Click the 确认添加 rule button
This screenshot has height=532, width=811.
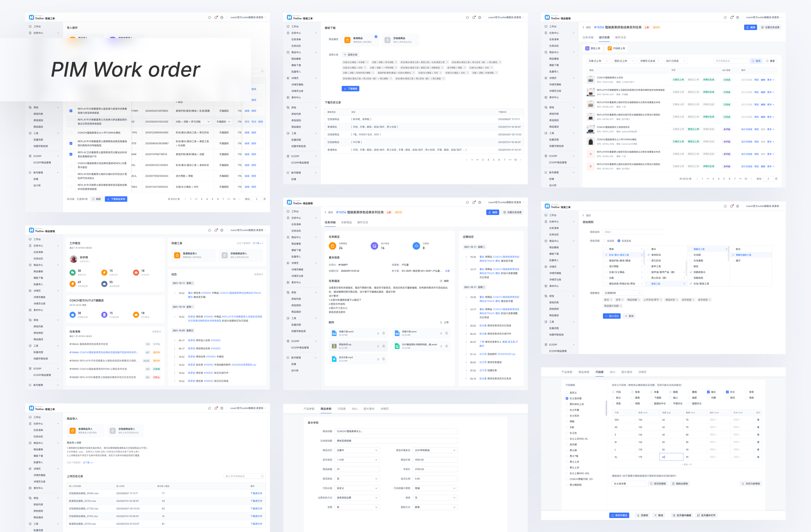pyautogui.click(x=612, y=316)
